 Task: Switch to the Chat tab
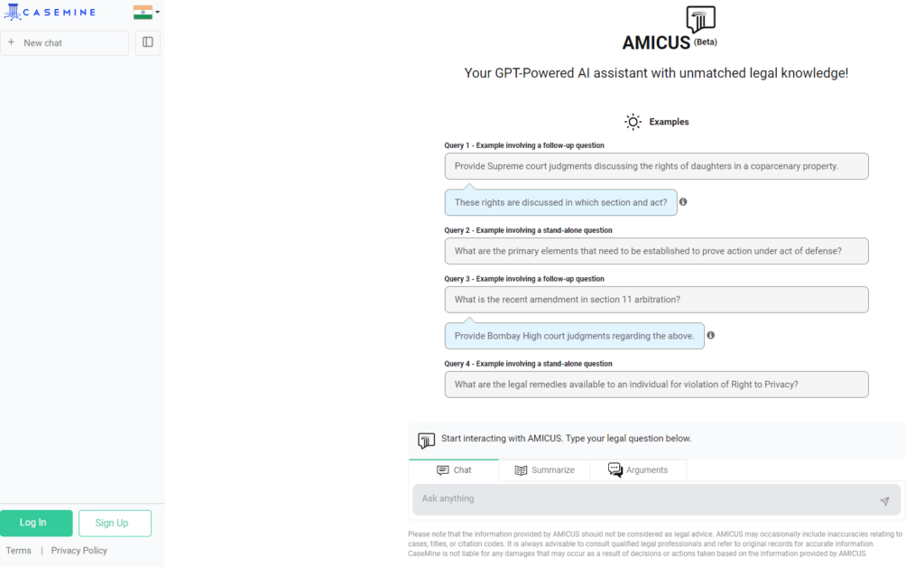(454, 470)
